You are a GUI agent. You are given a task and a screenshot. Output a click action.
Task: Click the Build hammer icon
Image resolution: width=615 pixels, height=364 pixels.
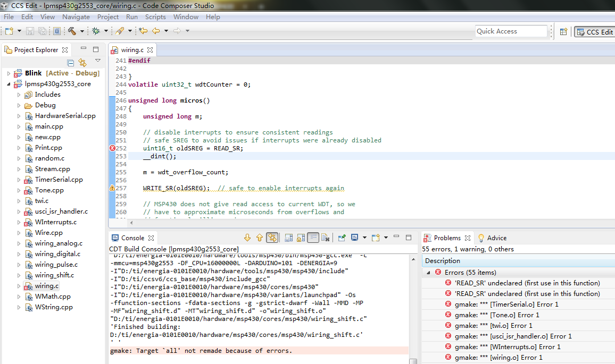(72, 31)
